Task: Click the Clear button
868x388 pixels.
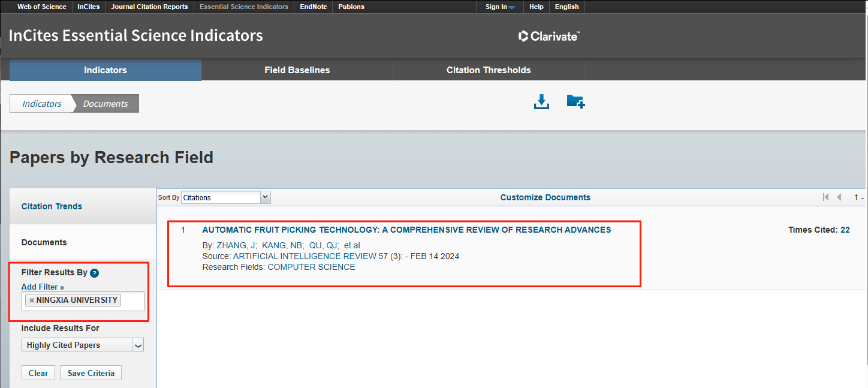Action: 38,373
